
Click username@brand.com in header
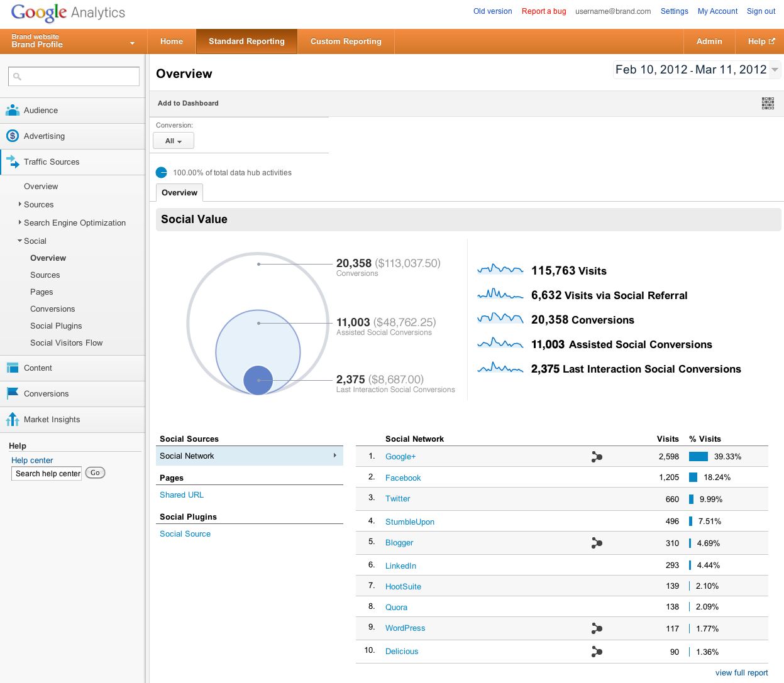[613, 11]
